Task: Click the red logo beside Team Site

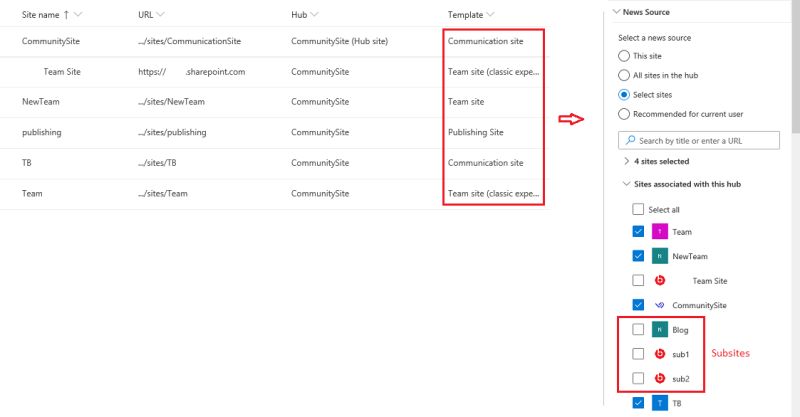Action: [660, 281]
